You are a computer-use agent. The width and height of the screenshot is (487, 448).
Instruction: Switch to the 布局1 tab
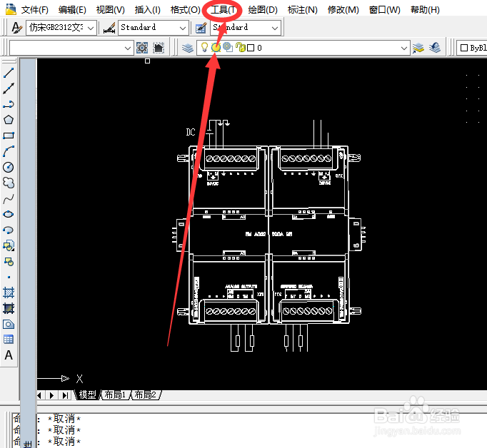coord(115,394)
